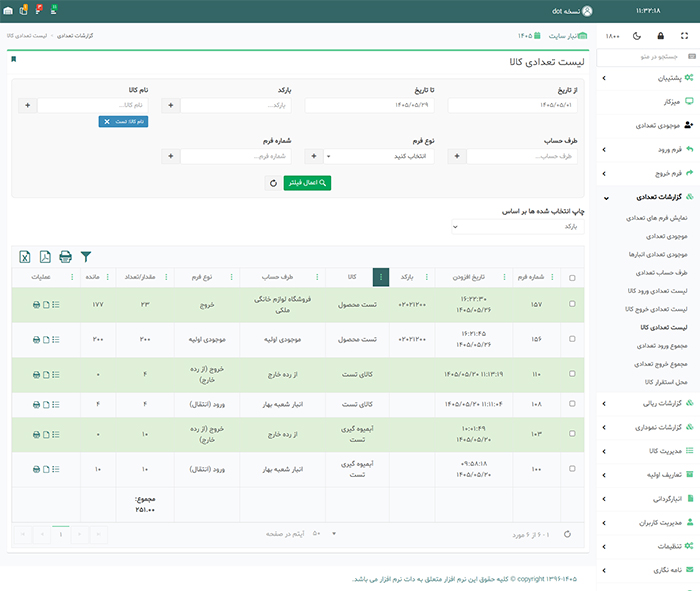Export the table to Excel
The height and width of the screenshot is (591, 700).
(x=25, y=257)
